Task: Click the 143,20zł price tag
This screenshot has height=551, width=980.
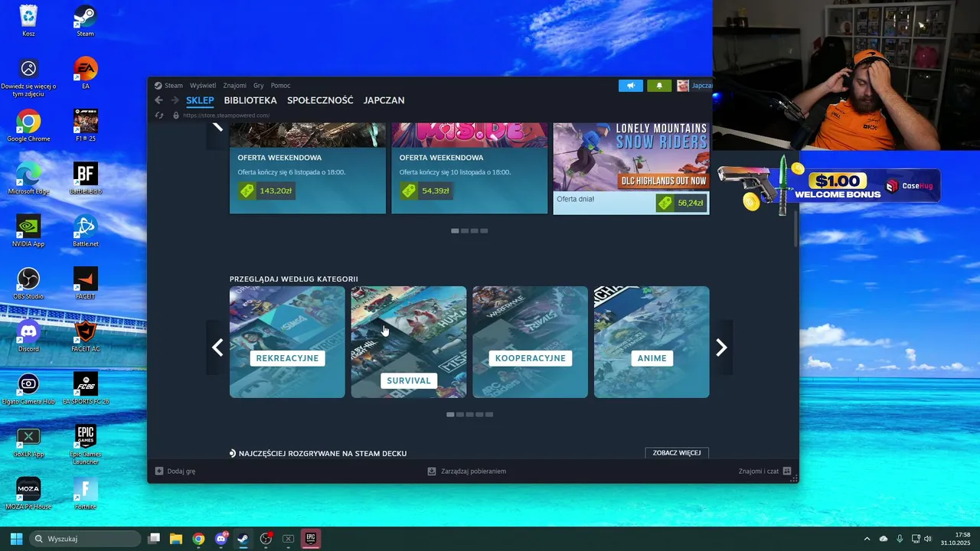Action: coord(266,191)
